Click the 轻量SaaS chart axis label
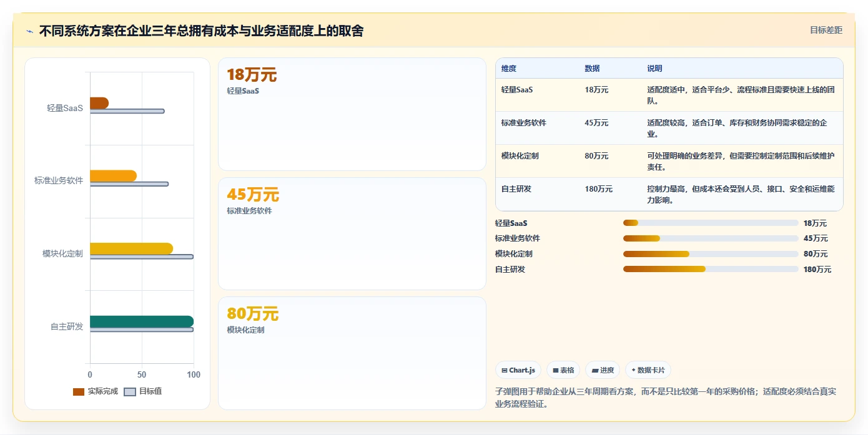 [65, 108]
